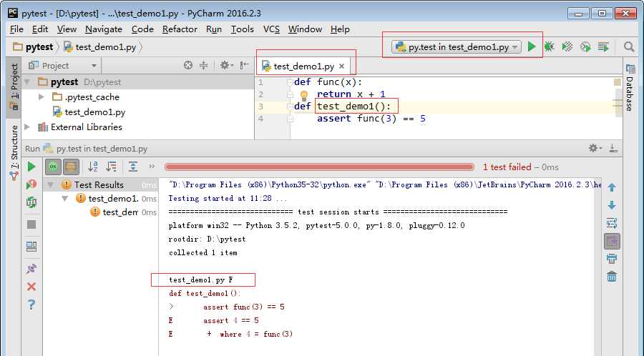Hide the Run tool window
The height and width of the screenshot is (356, 644).
[613, 148]
